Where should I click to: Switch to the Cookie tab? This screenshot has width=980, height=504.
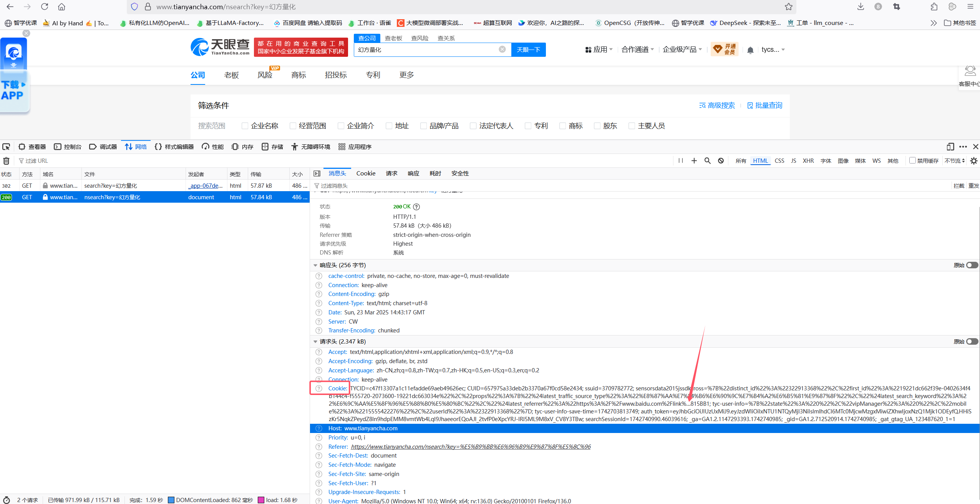pos(365,174)
